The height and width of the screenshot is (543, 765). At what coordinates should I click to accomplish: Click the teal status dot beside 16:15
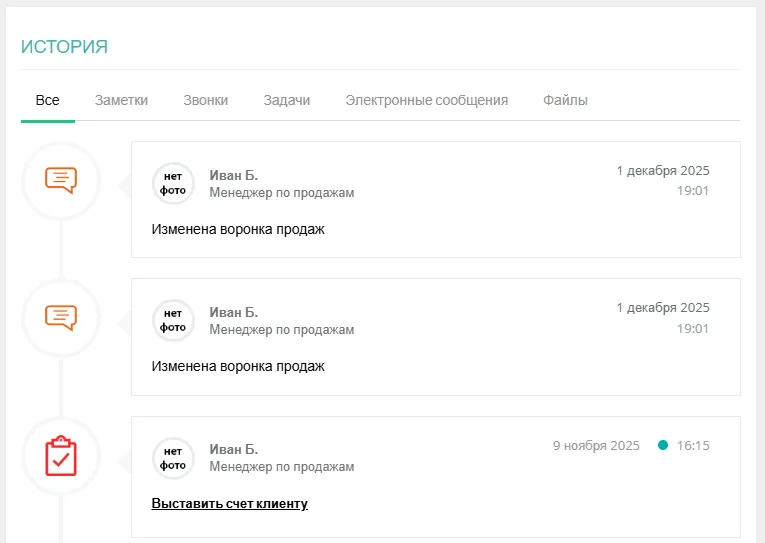pyautogui.click(x=663, y=445)
